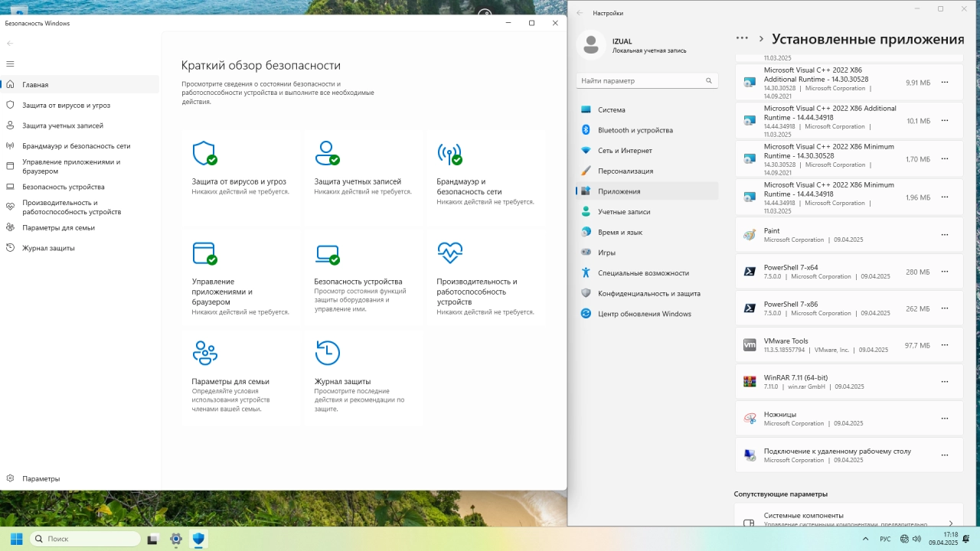Click the VMware Tools app icon
The height and width of the screenshot is (551, 980).
click(x=750, y=345)
